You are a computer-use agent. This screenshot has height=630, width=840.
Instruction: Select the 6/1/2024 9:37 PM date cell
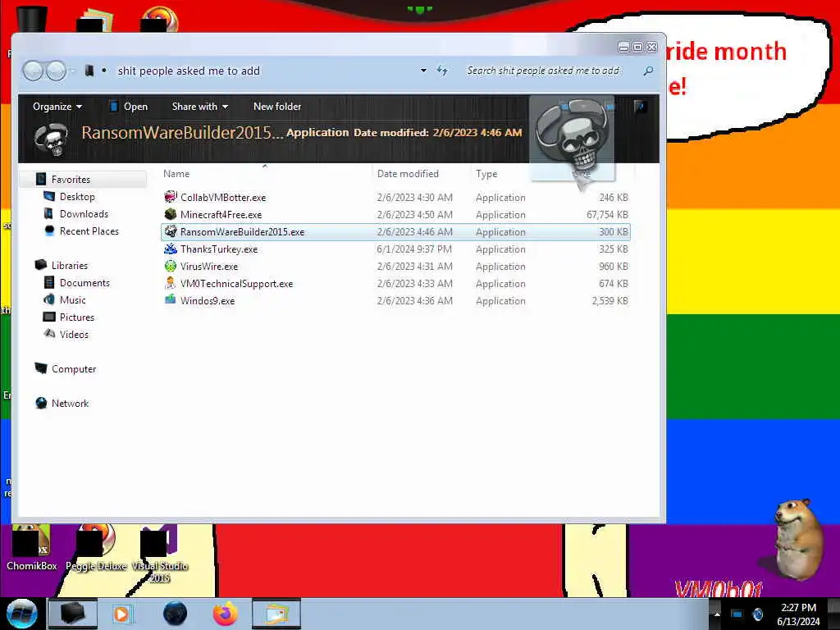414,249
